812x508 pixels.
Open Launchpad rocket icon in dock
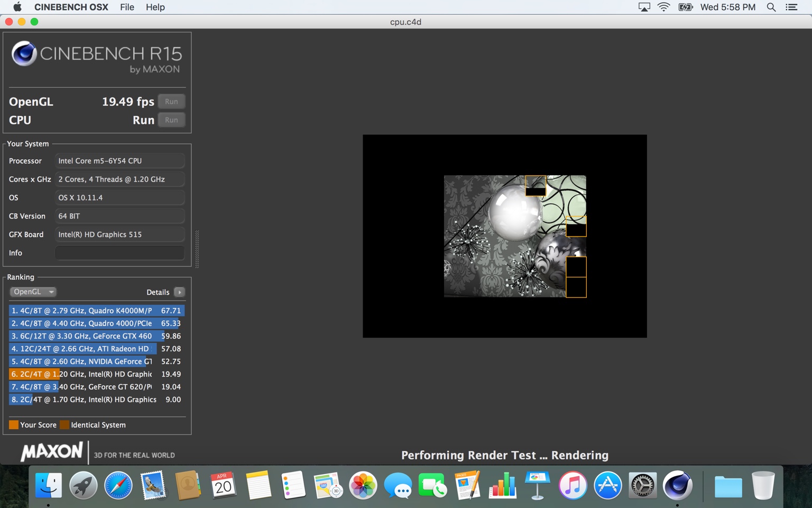(x=84, y=485)
